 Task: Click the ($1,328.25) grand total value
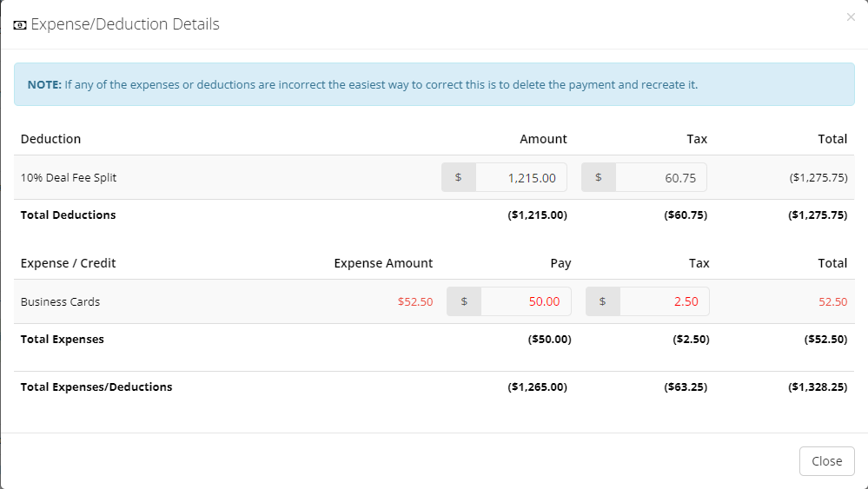pyautogui.click(x=818, y=387)
